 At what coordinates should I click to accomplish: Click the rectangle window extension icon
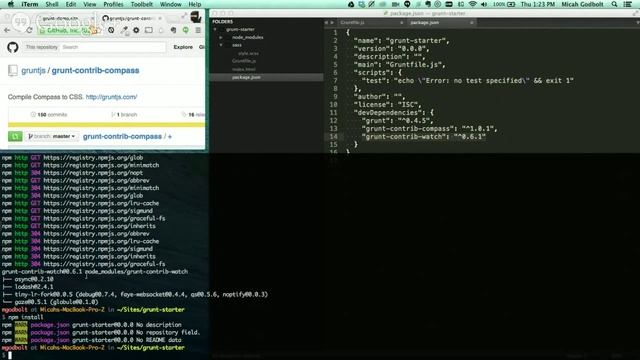point(149,30)
